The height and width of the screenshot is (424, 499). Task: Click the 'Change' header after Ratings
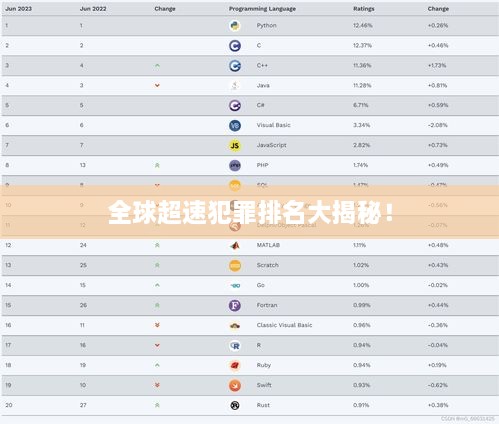tap(438, 9)
